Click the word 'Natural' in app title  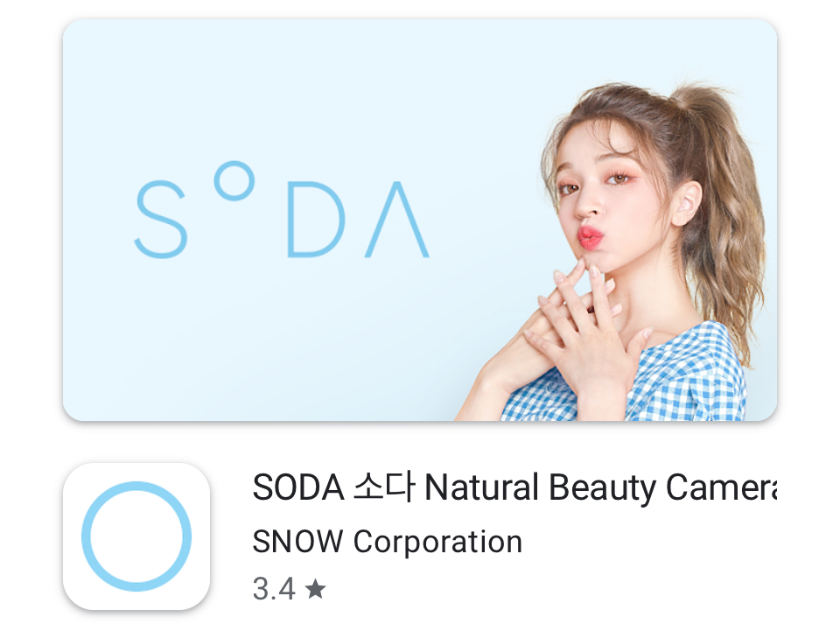pos(481,487)
